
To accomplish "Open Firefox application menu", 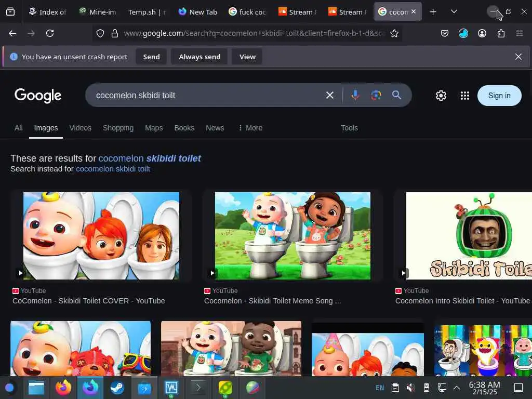I will point(519,33).
